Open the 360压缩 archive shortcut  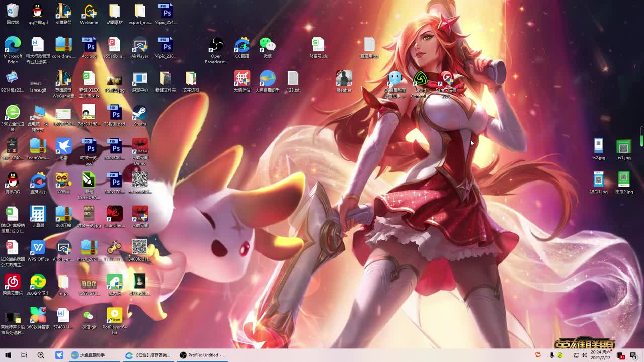coord(63,214)
